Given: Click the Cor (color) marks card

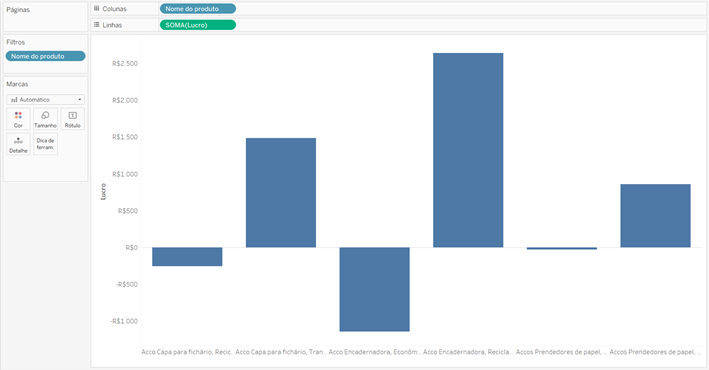Looking at the screenshot, I should 18,119.
